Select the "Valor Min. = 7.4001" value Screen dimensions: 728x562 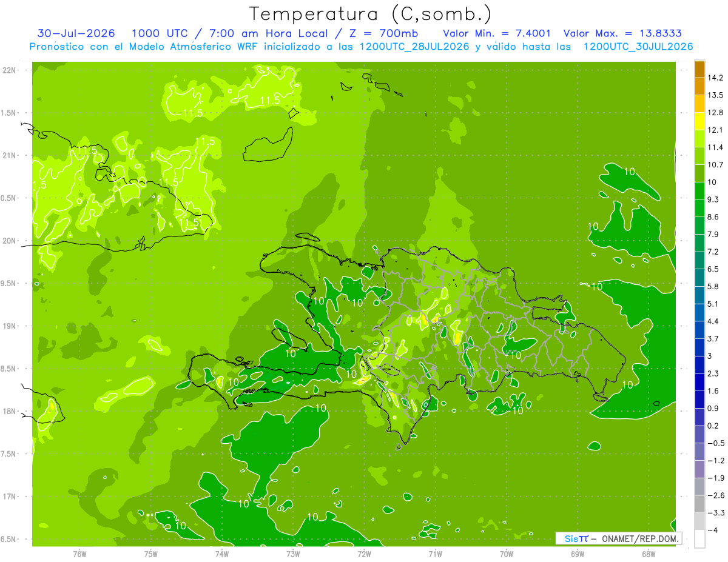[497, 33]
